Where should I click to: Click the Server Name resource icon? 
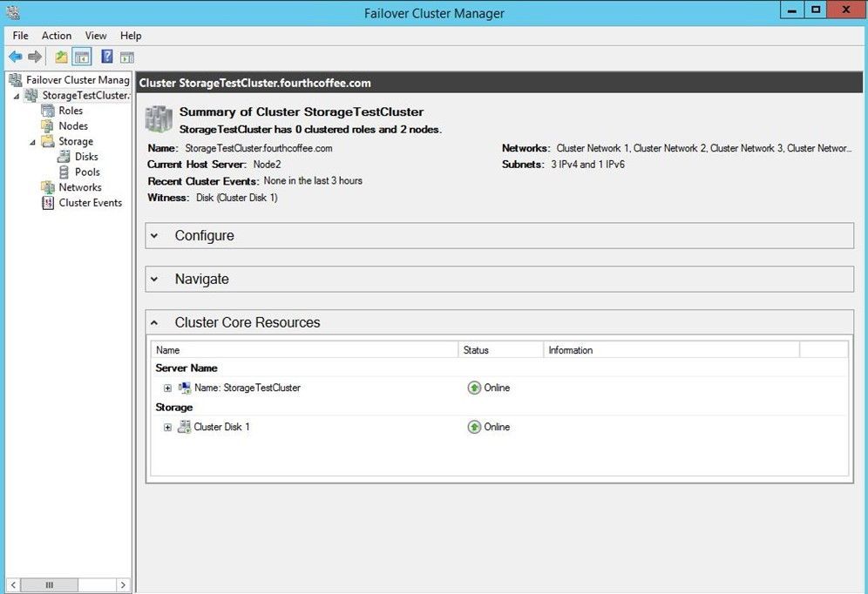pos(185,388)
